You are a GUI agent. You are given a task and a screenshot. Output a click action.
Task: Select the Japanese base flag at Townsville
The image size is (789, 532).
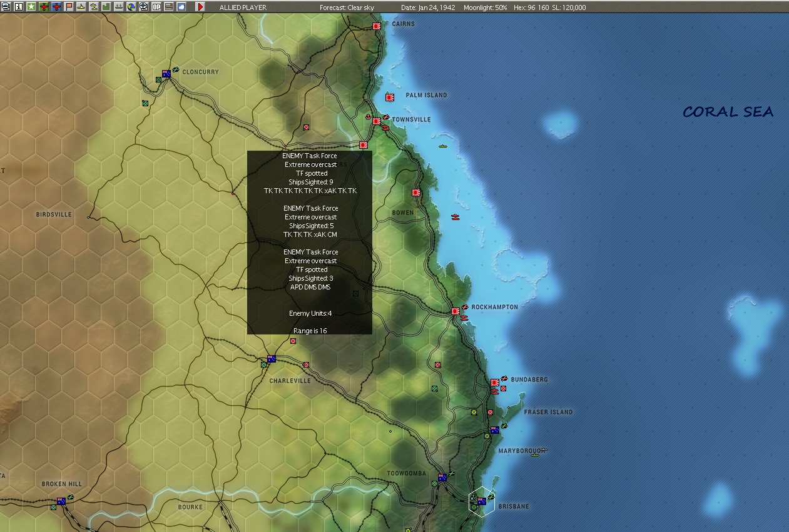click(377, 121)
